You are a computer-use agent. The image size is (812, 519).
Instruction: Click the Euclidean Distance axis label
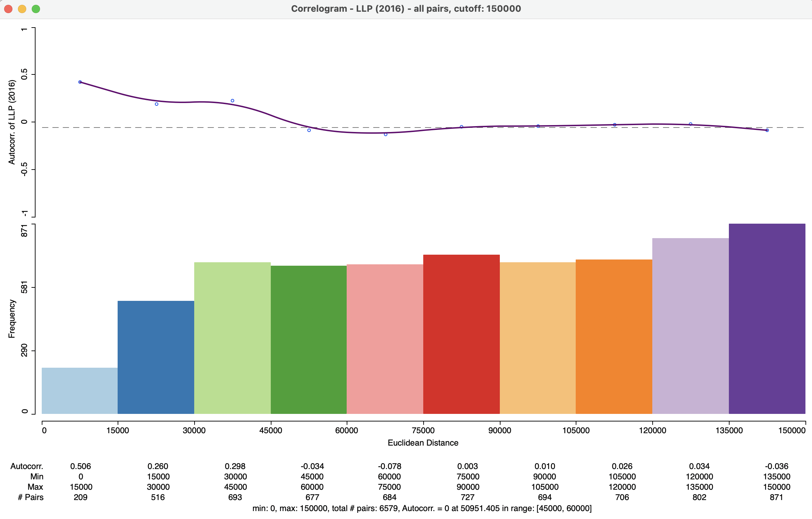tap(423, 443)
